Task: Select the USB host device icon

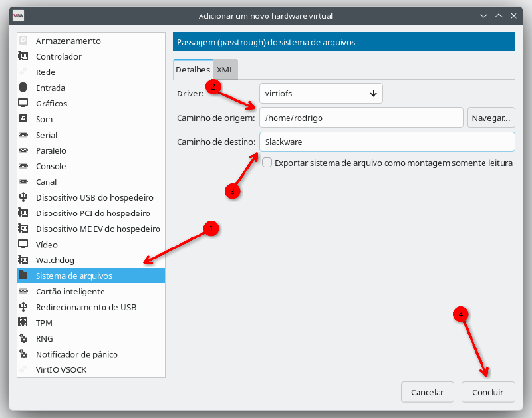Action: (x=23, y=197)
